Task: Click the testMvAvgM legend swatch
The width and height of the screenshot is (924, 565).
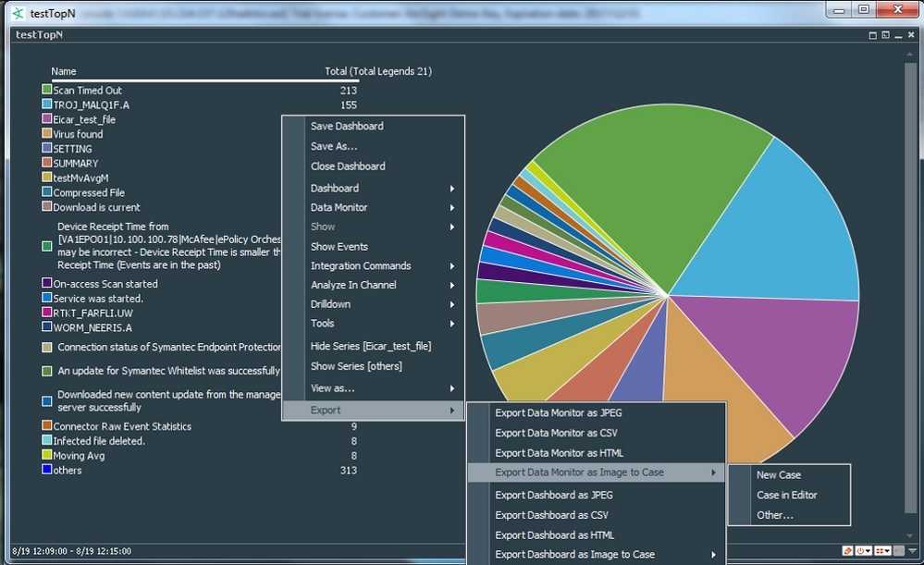Action: [x=46, y=178]
